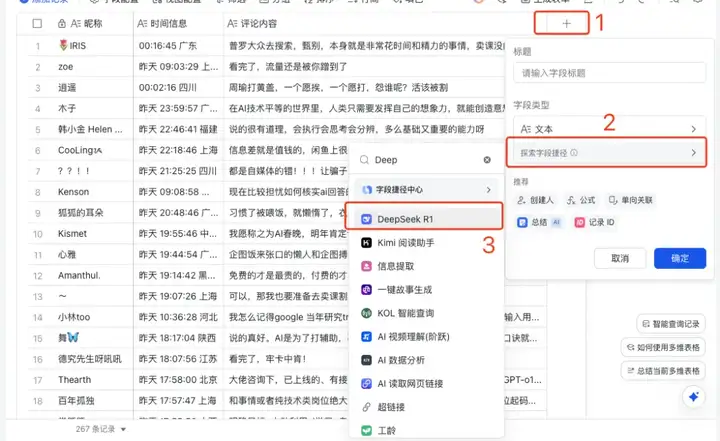This screenshot has width=720, height=441.
Task: Click 总结当前多维表格 suggestion
Action: click(x=663, y=371)
